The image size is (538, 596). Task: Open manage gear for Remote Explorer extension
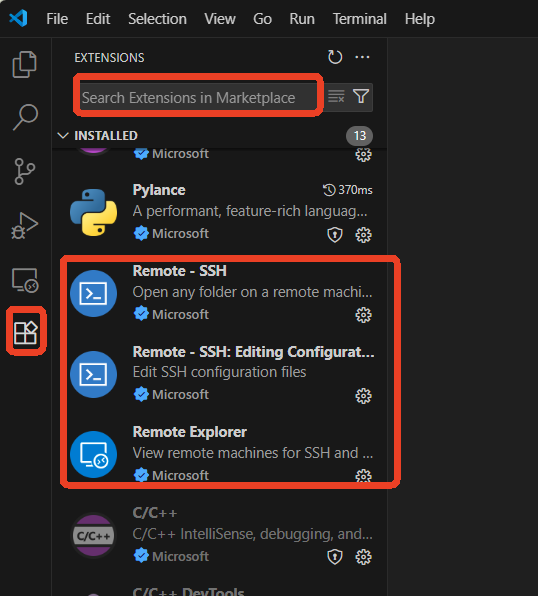click(363, 476)
